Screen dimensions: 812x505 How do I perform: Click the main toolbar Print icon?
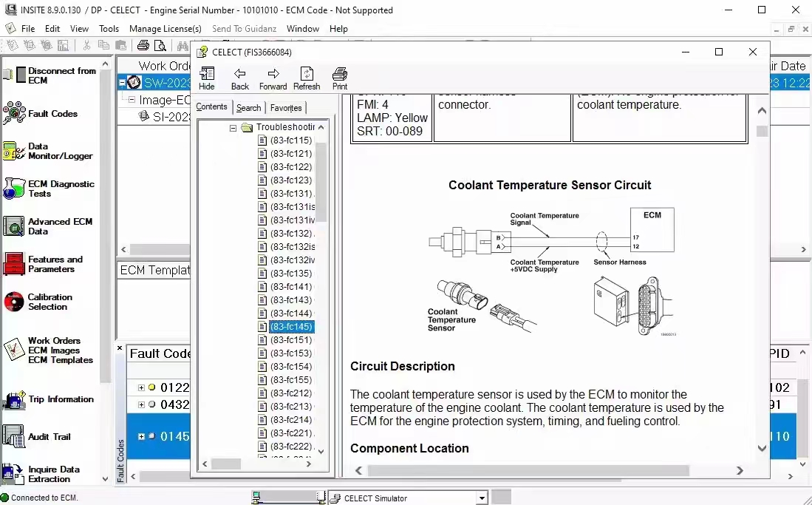143,46
